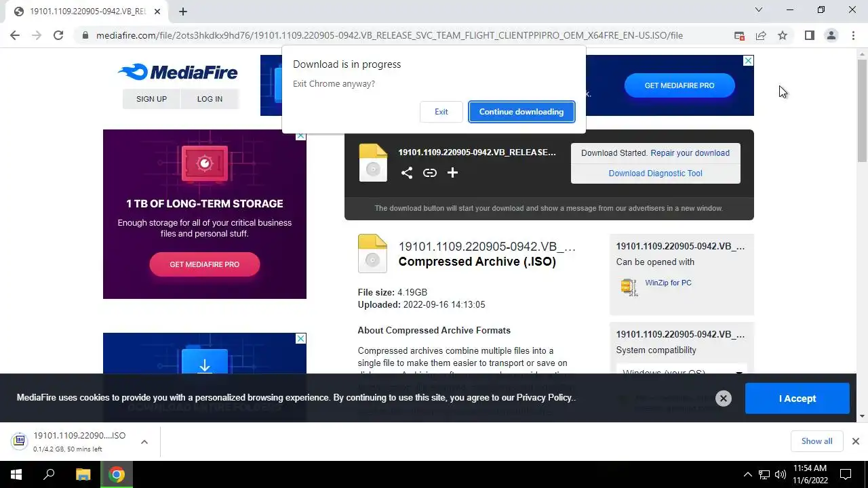This screenshot has width=868, height=488.
Task: Click the Privacy Policy text in cookie banner
Action: pos(545,398)
